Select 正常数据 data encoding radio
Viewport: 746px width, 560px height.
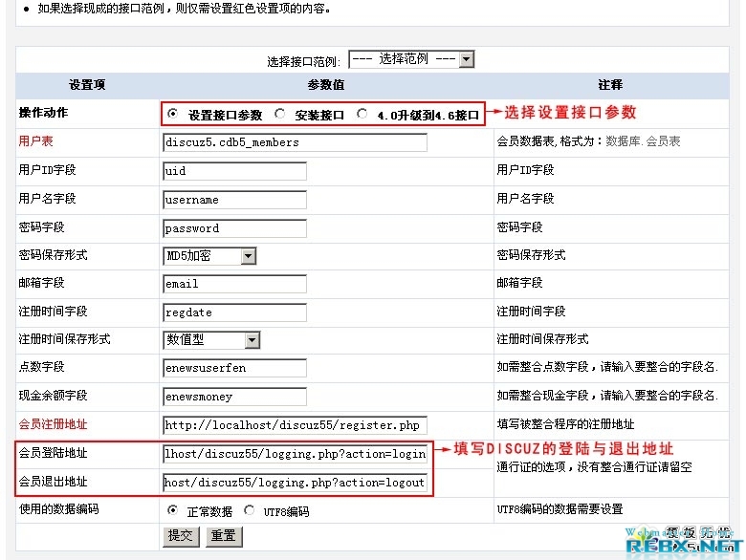pos(173,510)
